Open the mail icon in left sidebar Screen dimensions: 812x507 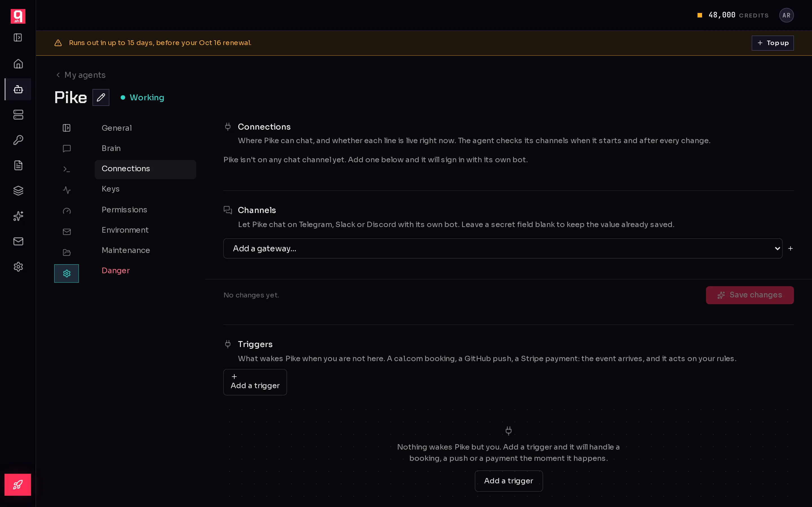click(18, 241)
